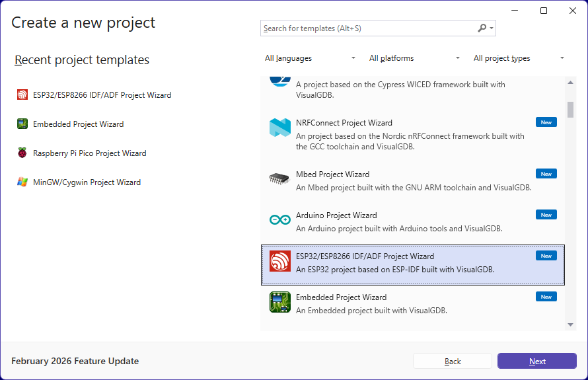Click the MinGW/Cygwin recent template icon
Image resolution: width=588 pixels, height=380 pixels.
22,182
